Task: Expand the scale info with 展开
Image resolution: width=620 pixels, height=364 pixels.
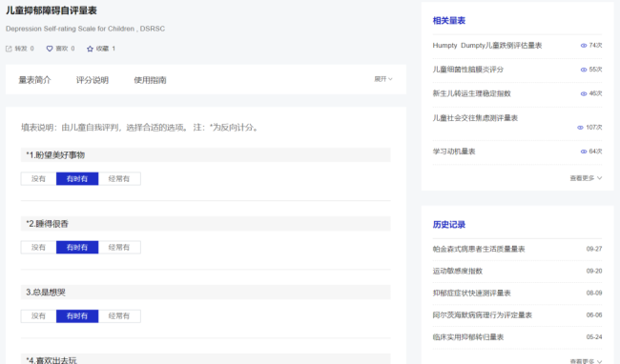Action: (x=383, y=79)
